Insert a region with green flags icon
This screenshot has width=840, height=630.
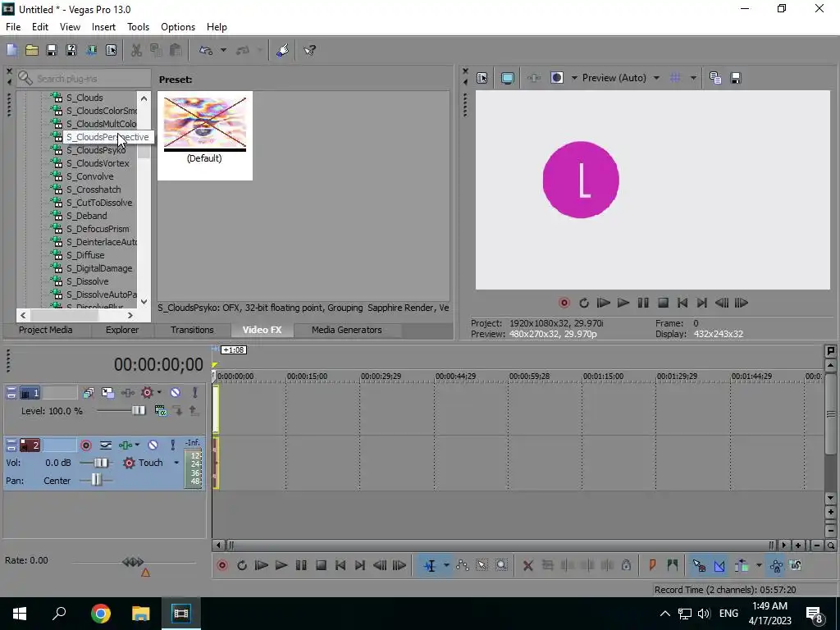click(673, 565)
